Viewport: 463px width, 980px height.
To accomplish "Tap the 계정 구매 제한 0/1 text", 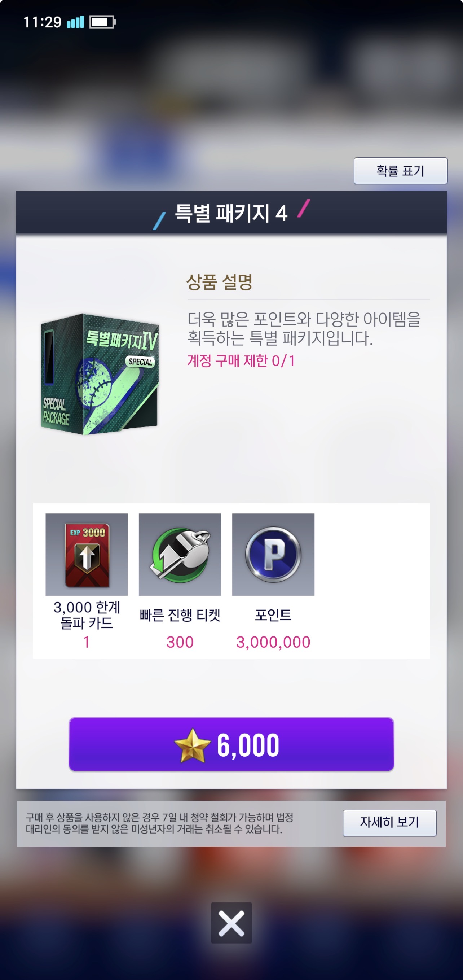I will [x=241, y=361].
